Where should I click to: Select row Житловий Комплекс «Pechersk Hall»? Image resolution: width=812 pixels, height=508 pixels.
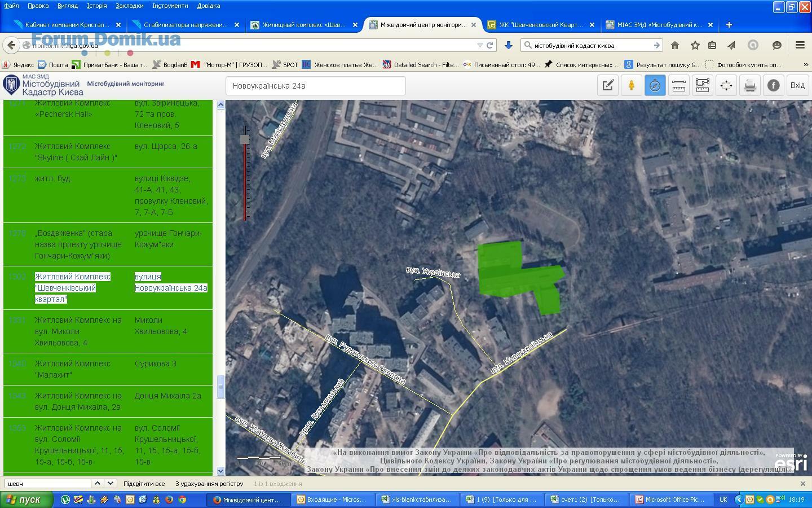(x=108, y=117)
